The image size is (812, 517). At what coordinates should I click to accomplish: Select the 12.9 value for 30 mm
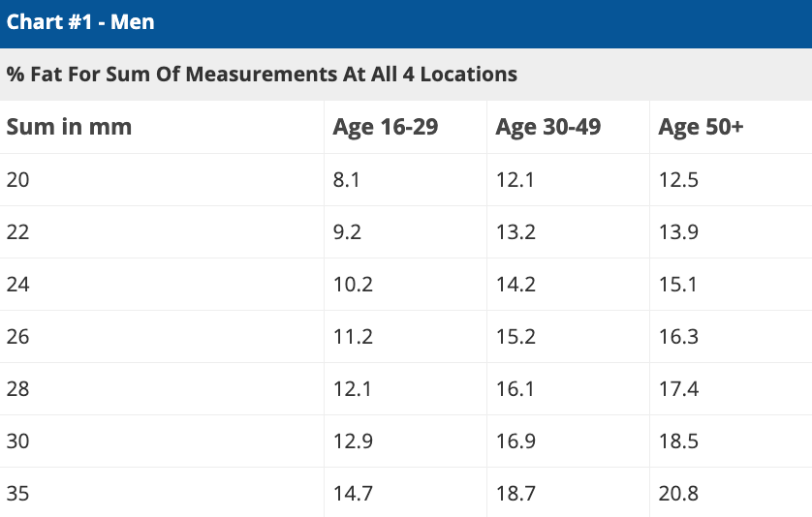[351, 441]
